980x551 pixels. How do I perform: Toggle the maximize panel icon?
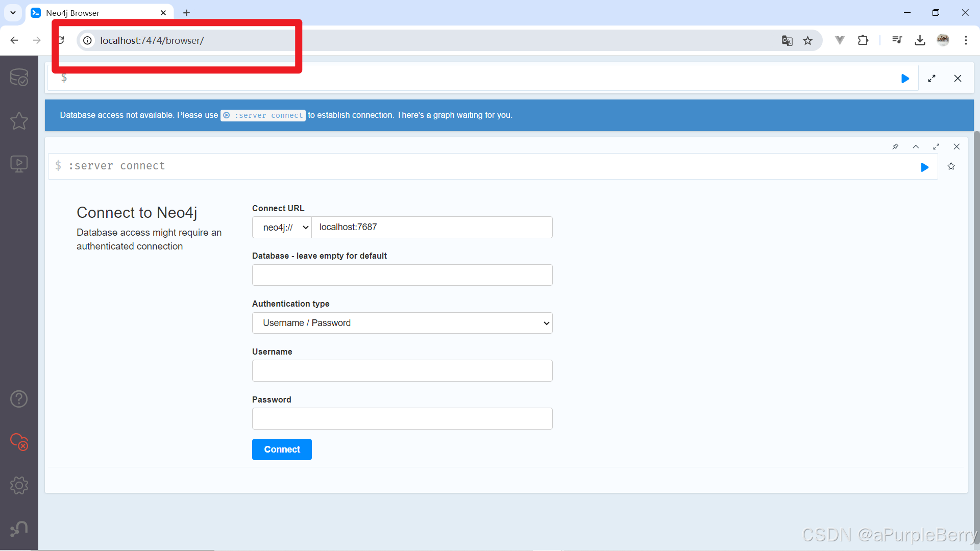point(932,78)
